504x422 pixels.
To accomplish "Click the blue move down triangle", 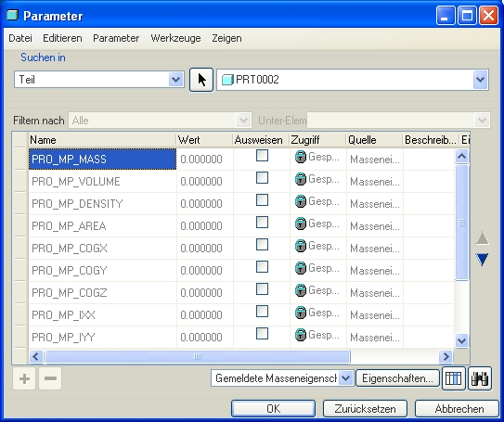I will coord(482,260).
